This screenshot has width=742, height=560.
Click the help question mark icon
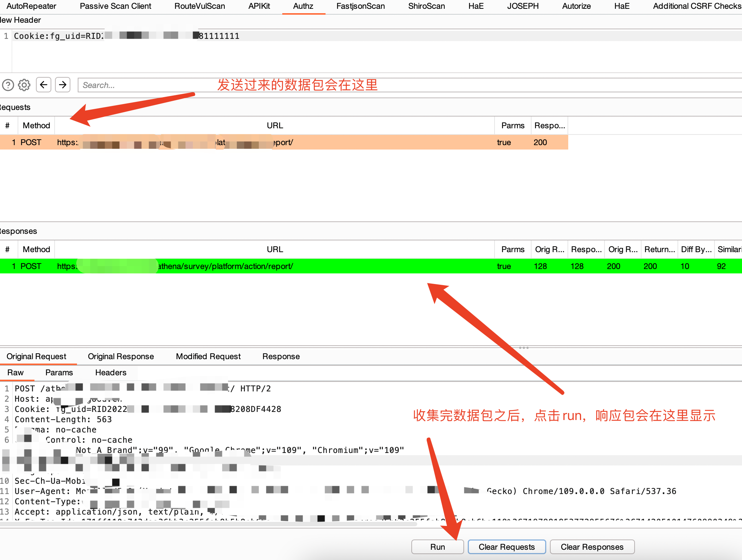(x=8, y=85)
